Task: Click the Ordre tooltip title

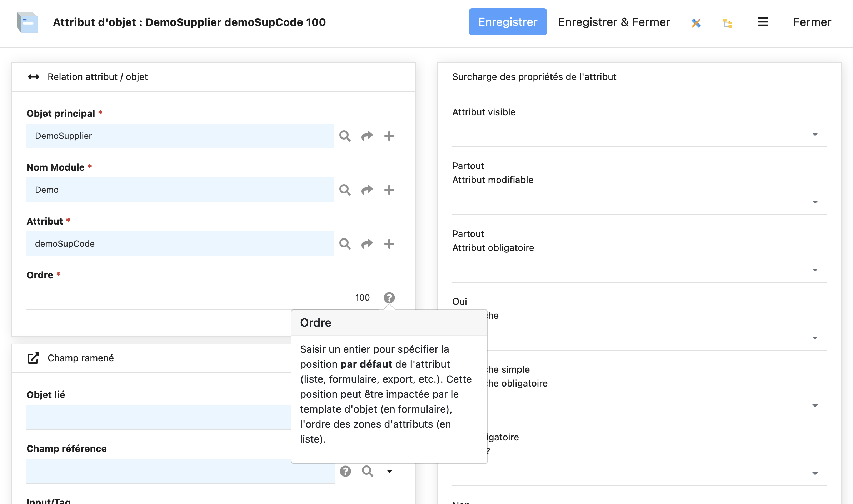Action: point(316,323)
